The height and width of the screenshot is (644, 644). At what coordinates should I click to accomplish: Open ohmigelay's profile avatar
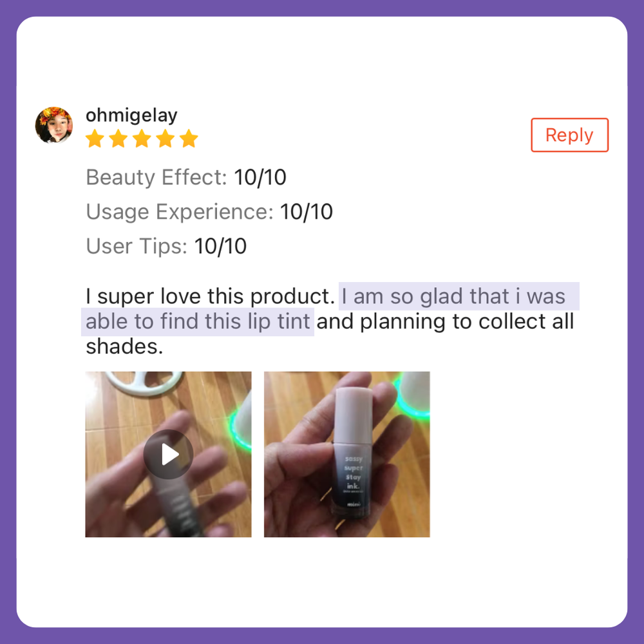[54, 125]
